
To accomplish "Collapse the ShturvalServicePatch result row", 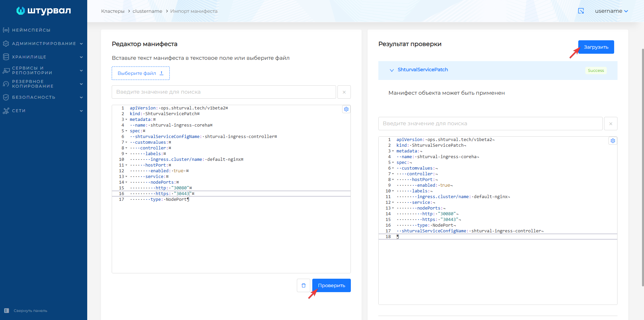I will tap(391, 70).
